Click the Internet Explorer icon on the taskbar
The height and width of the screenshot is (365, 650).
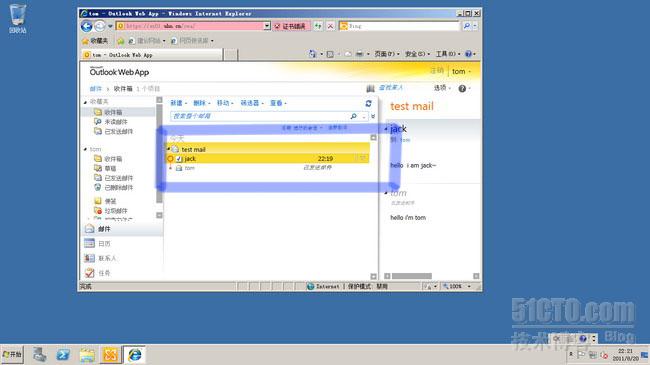click(134, 355)
